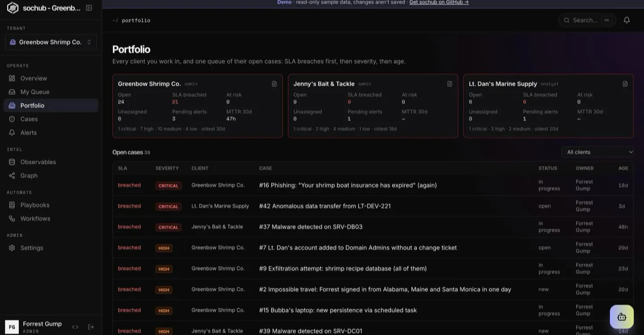Open case #39 Malware detected on SRV-DC01
Image resolution: width=644 pixels, height=335 pixels.
tap(311, 331)
